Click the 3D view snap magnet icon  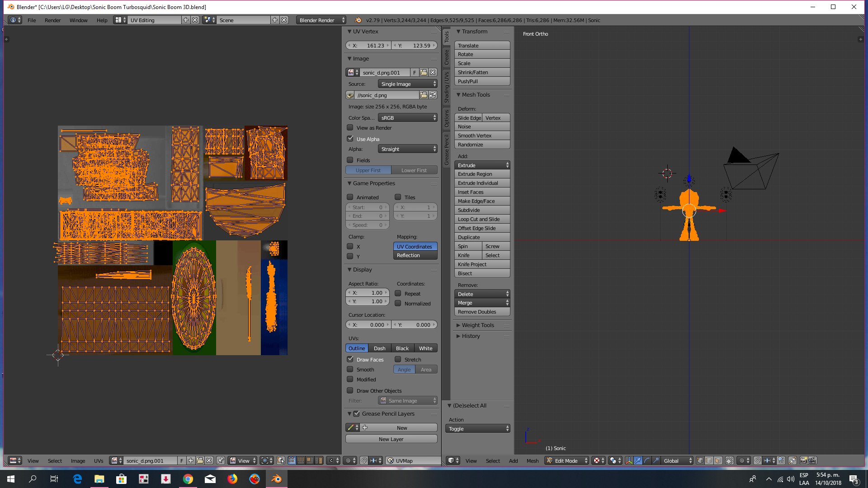click(x=758, y=460)
